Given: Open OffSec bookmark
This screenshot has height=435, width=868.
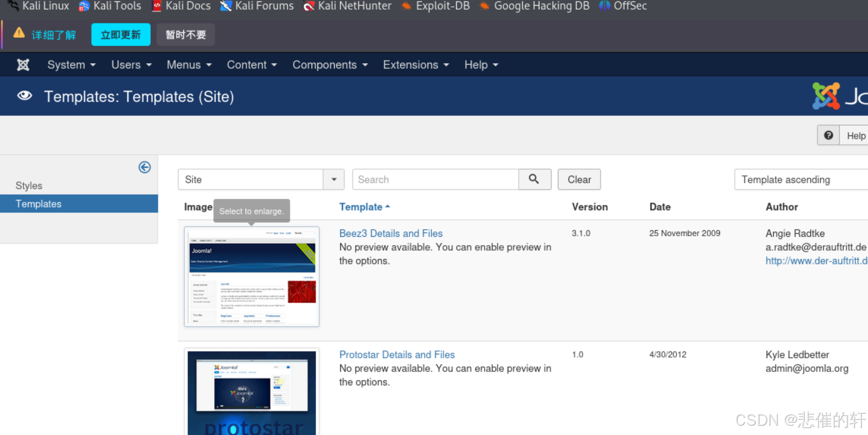Looking at the screenshot, I should (x=623, y=6).
